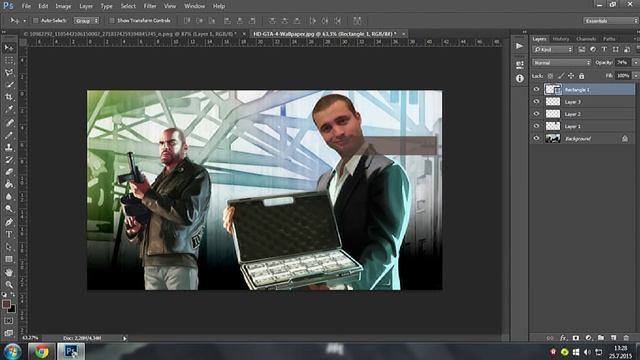Image resolution: width=640 pixels, height=360 pixels.
Task: Hide the Background layer
Action: pos(536,138)
